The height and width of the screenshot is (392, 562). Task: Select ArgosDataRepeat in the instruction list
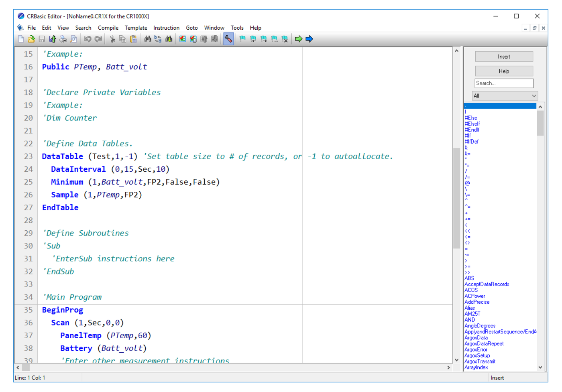click(x=484, y=343)
